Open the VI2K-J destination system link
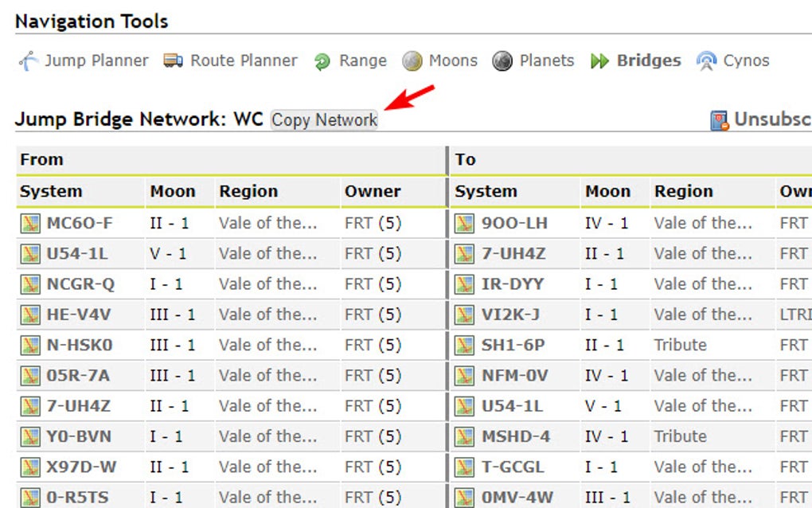This screenshot has width=812, height=508. [x=510, y=315]
